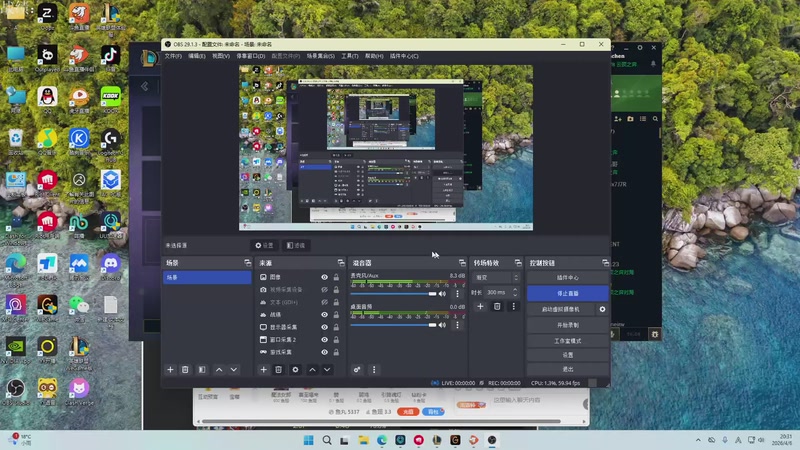Hide the 图像 source with eye icon
800x450 pixels.
click(324, 277)
